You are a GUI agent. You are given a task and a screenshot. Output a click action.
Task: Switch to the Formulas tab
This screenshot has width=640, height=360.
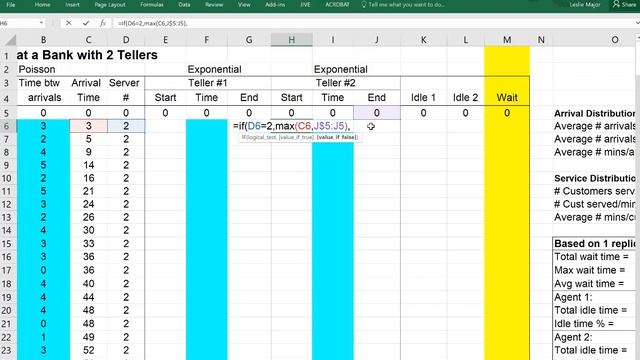click(x=152, y=4)
